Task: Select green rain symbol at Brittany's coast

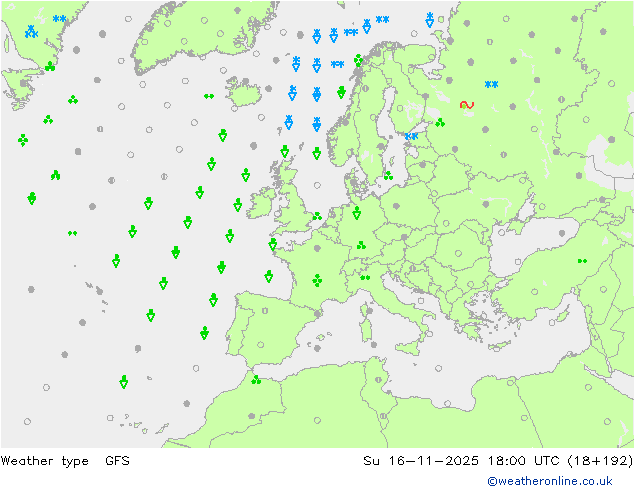Action: [273, 244]
